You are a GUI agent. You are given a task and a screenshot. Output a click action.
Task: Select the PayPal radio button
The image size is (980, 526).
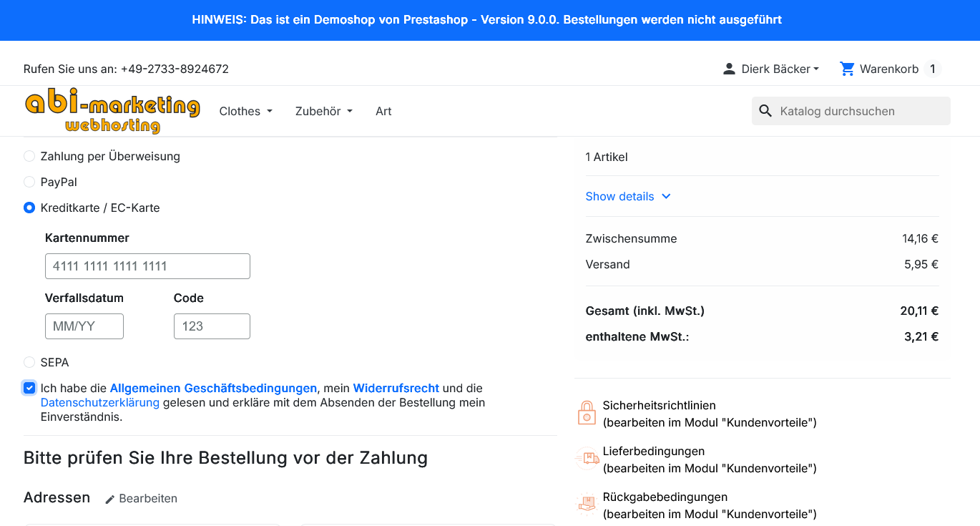tap(29, 182)
